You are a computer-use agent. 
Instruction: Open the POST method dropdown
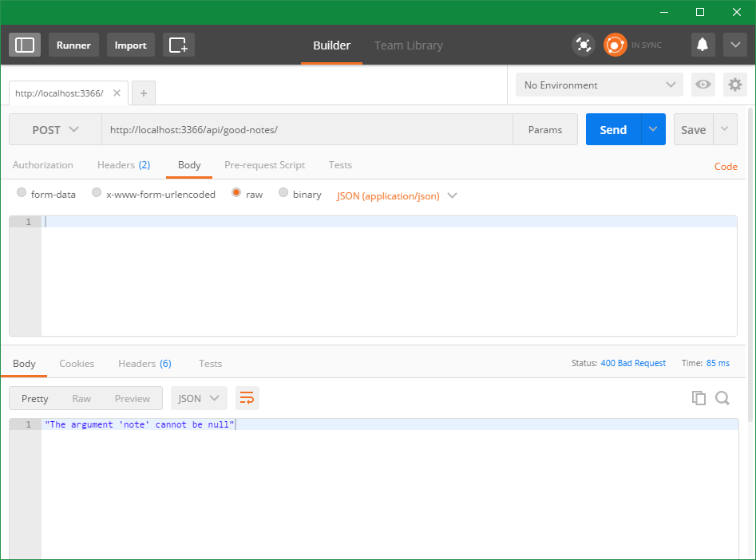click(55, 130)
